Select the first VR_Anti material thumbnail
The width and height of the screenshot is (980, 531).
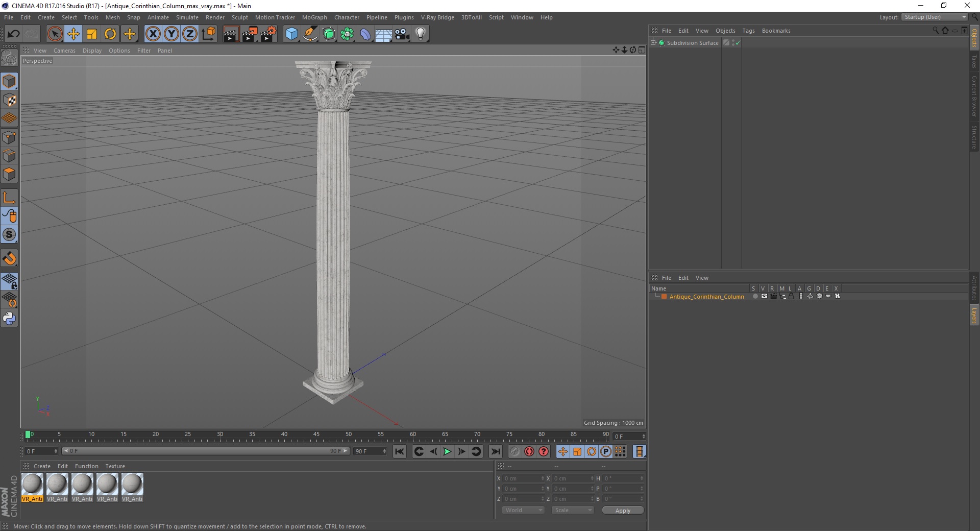pyautogui.click(x=32, y=488)
